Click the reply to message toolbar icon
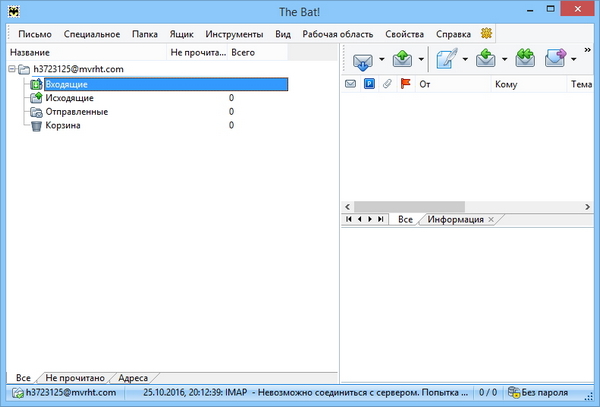Image resolution: width=600 pixels, height=407 pixels. (486, 59)
